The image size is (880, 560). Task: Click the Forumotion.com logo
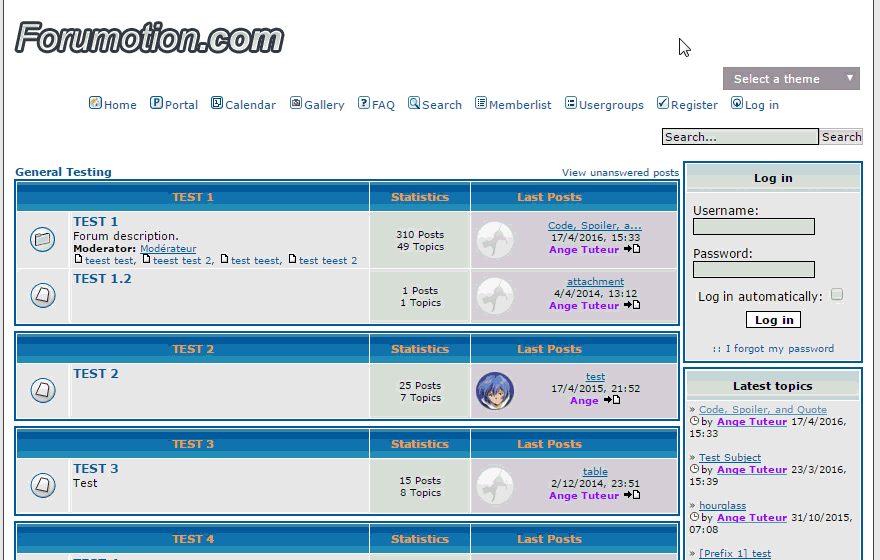(149, 38)
